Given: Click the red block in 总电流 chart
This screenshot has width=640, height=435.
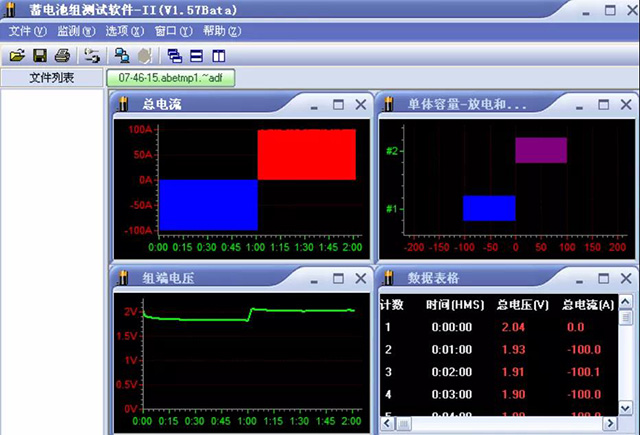Looking at the screenshot, I should tap(306, 154).
